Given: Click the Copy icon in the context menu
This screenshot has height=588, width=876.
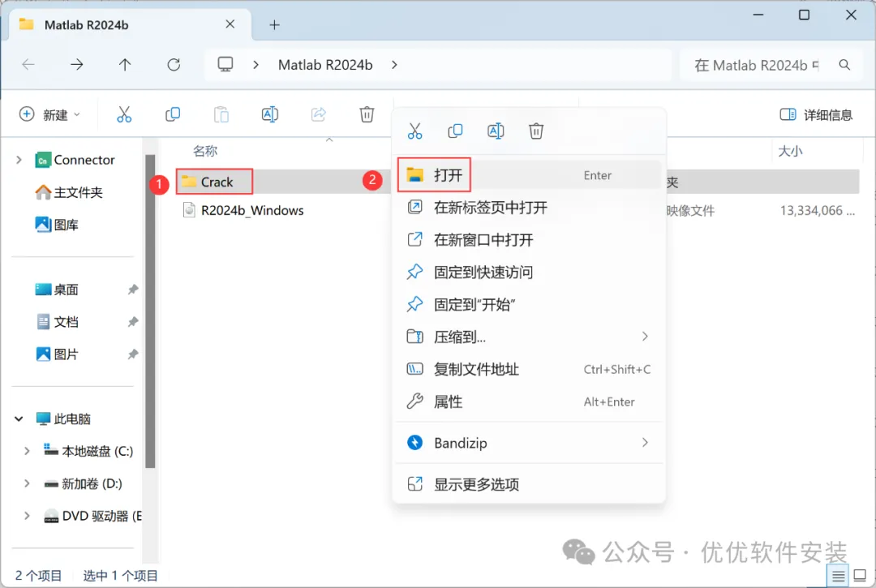Looking at the screenshot, I should tap(455, 131).
